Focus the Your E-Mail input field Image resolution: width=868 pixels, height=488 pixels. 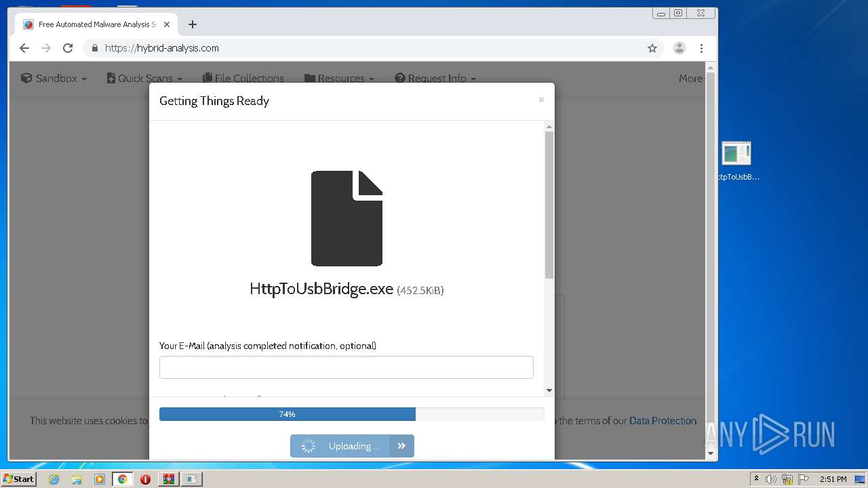tap(347, 367)
